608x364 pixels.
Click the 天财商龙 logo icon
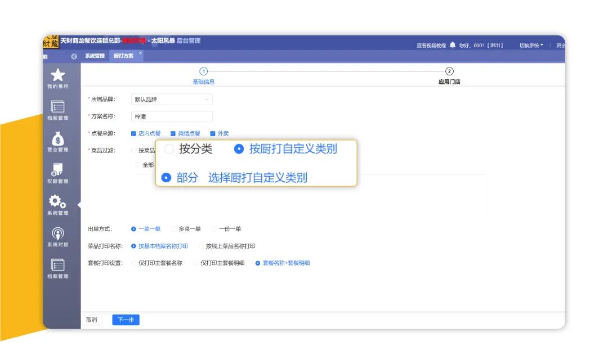pyautogui.click(x=51, y=42)
